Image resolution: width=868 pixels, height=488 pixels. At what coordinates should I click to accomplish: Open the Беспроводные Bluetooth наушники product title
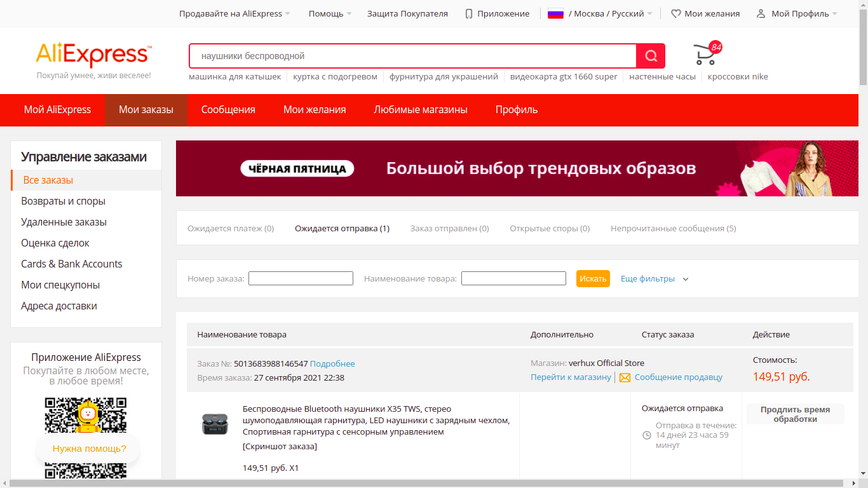click(376, 420)
